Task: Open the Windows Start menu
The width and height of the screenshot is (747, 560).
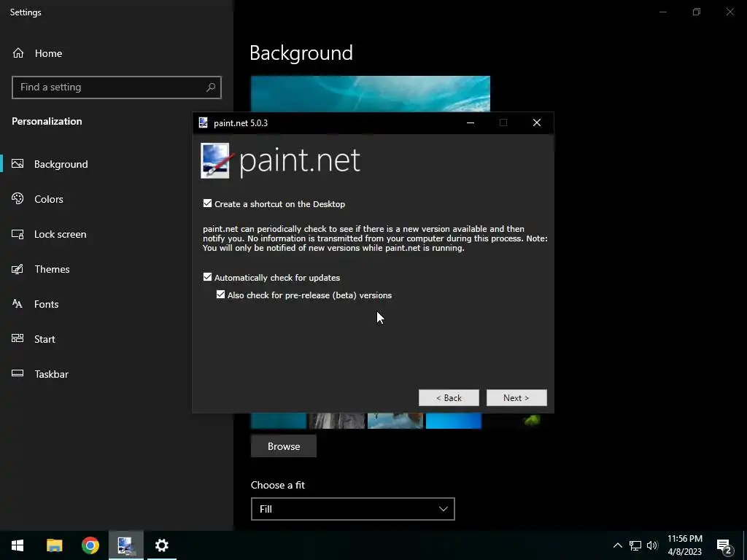Action: 18,545
